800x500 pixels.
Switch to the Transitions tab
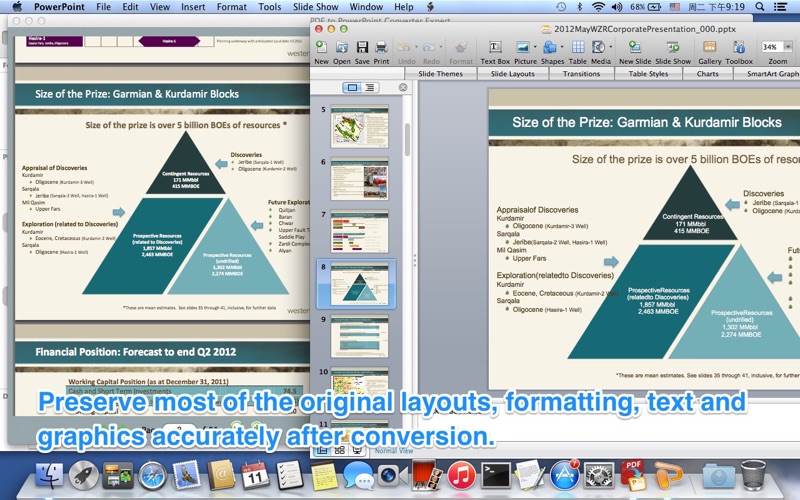581,73
